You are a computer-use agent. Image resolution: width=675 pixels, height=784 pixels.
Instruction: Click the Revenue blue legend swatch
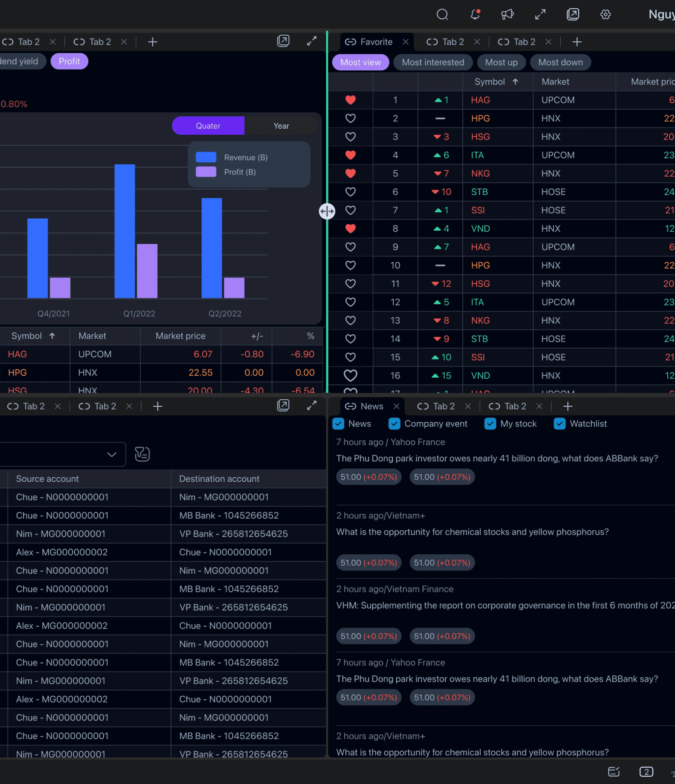pyautogui.click(x=206, y=157)
